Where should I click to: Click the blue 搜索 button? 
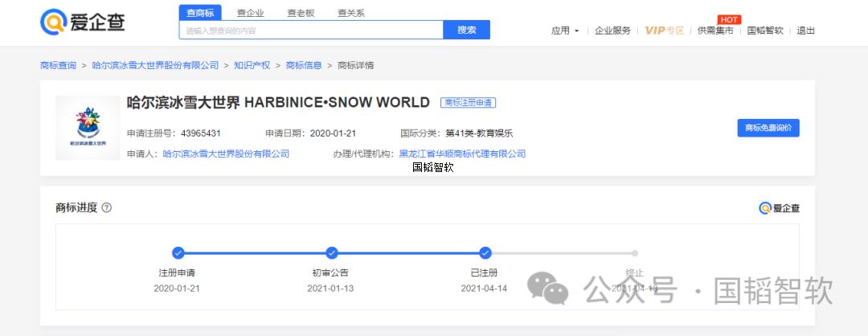[467, 30]
